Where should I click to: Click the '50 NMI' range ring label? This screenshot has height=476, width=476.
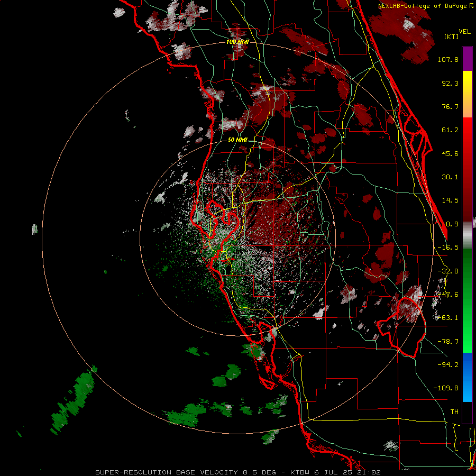click(237, 140)
